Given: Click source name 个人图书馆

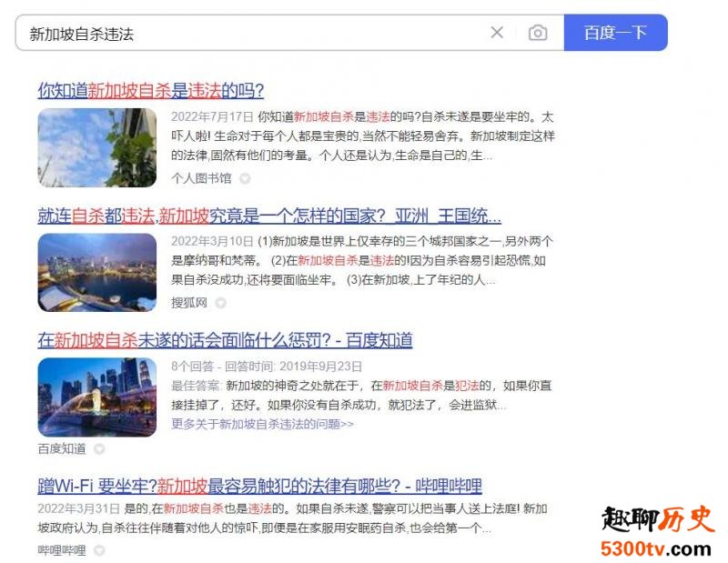Looking at the screenshot, I should point(201,178).
